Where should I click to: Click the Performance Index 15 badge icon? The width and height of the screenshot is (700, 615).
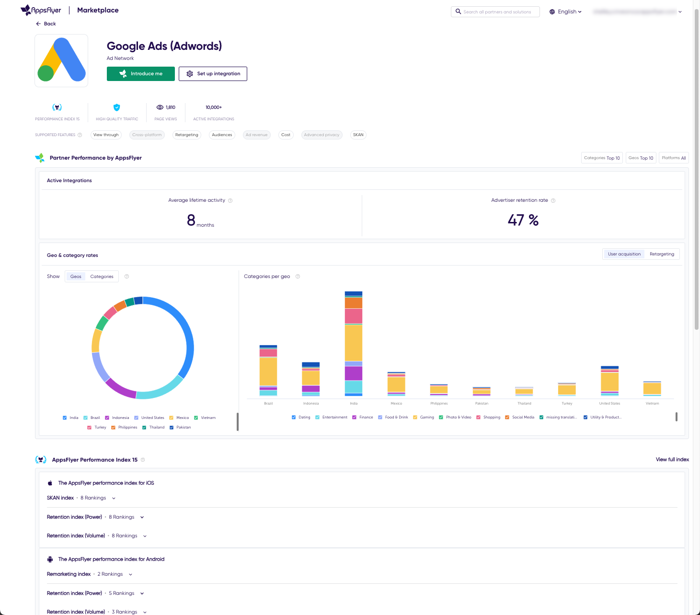pos(57,107)
